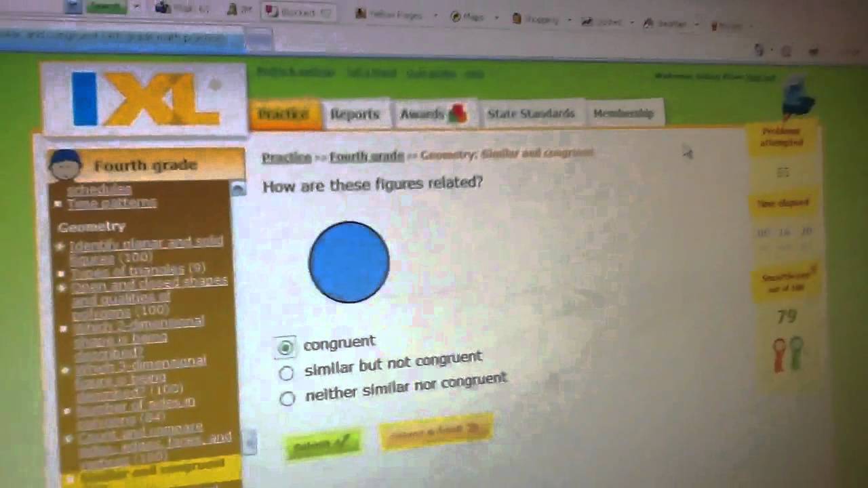
Task: Click the Fourth grade avatar face icon
Action: [x=66, y=165]
